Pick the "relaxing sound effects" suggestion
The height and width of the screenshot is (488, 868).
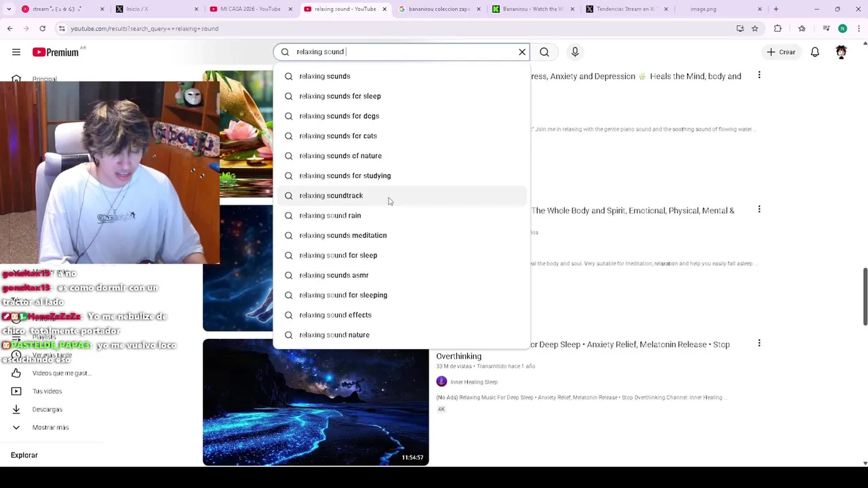tap(401, 315)
